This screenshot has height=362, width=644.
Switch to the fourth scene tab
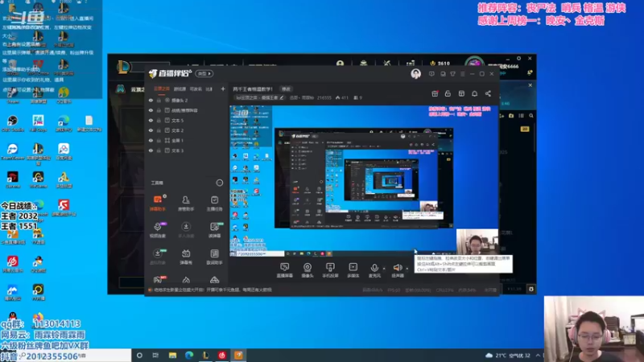[208, 88]
